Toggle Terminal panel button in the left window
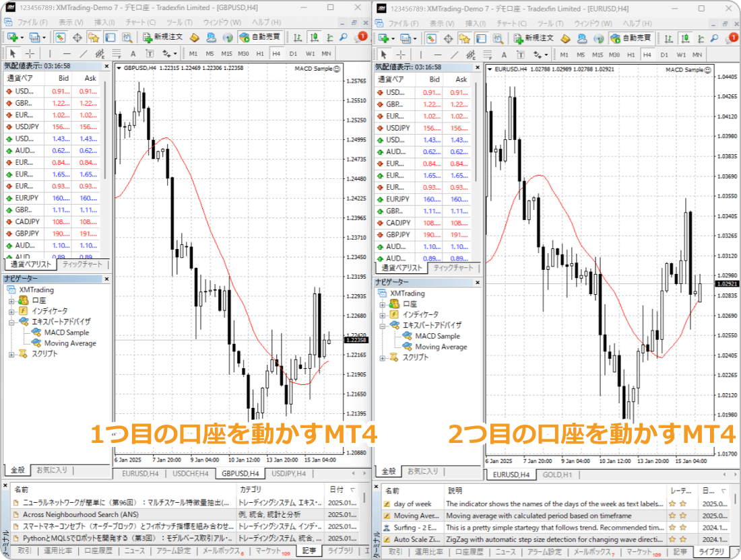Viewport: 741px width, 560px height. click(x=110, y=37)
